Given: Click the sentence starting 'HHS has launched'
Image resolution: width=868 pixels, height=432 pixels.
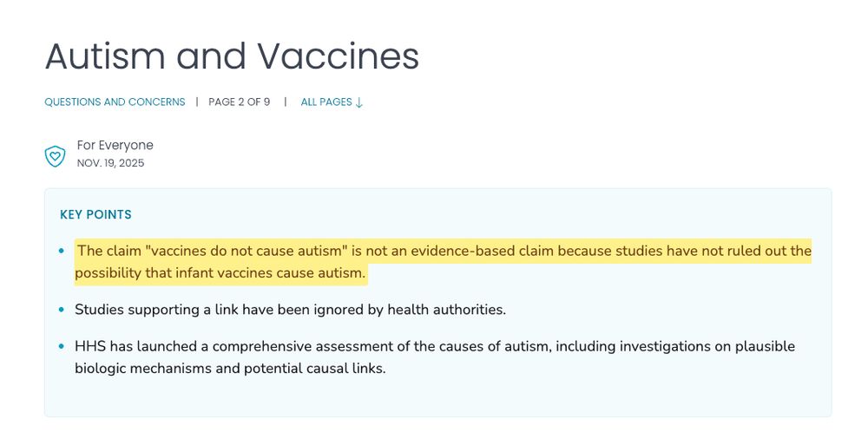Looking at the screenshot, I should pyautogui.click(x=434, y=347).
